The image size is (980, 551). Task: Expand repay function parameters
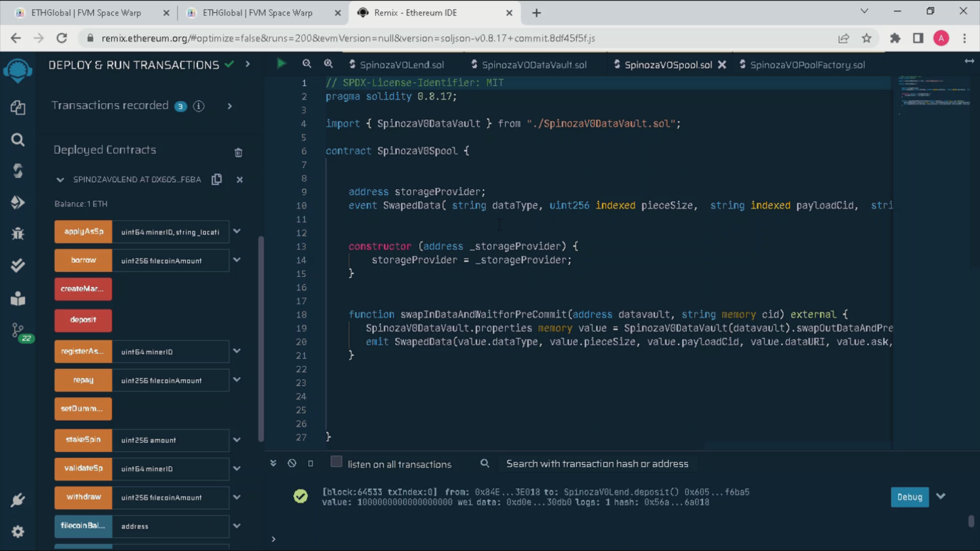[x=237, y=380]
